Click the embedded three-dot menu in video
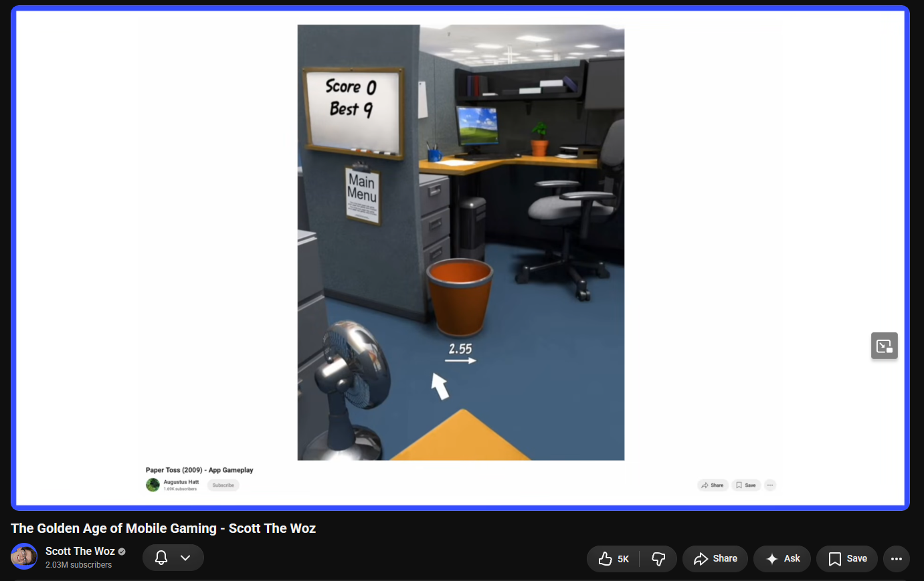Image resolution: width=924 pixels, height=581 pixels. point(770,485)
